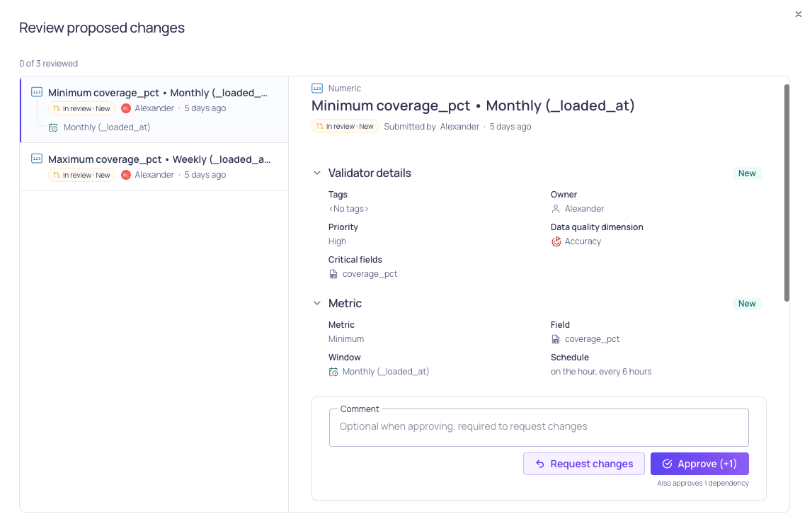Click the 'Also approves 1 dependency' note
This screenshot has width=812, height=531.
tap(703, 484)
